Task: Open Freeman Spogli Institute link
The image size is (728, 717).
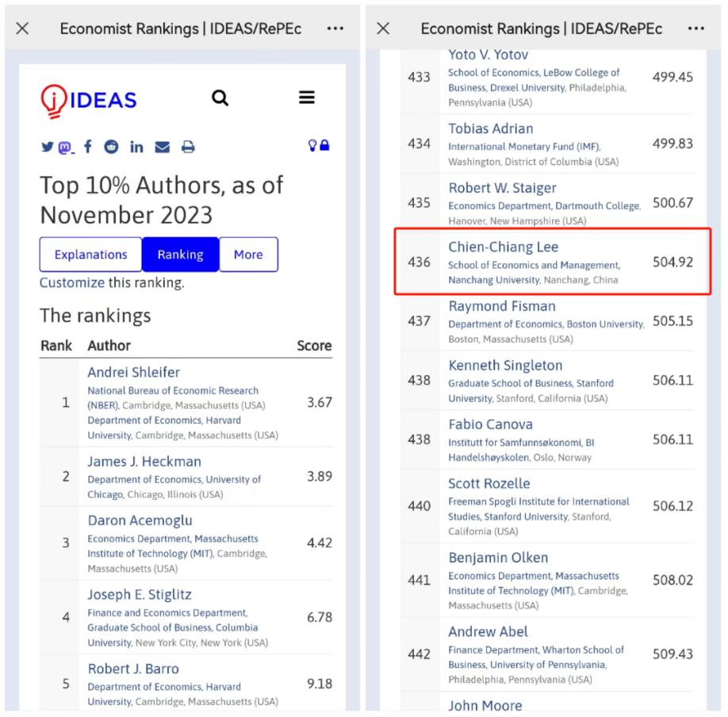Action: pyautogui.click(x=538, y=509)
